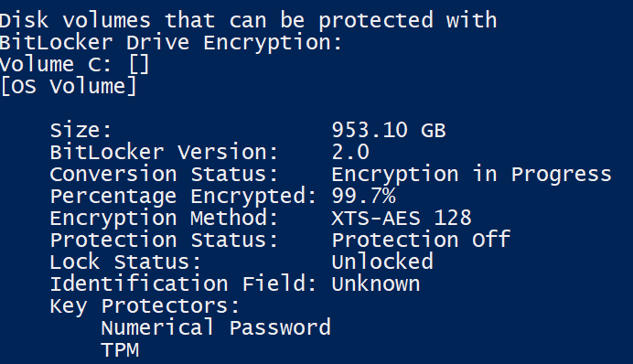The image size is (633, 364).
Task: Click the "BitLocker Drive Encryption:" heading text
Action: point(171,43)
